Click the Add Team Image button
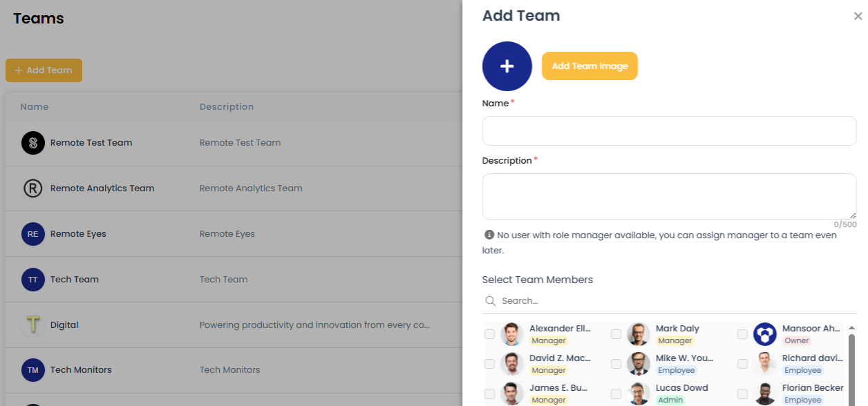 pos(589,66)
